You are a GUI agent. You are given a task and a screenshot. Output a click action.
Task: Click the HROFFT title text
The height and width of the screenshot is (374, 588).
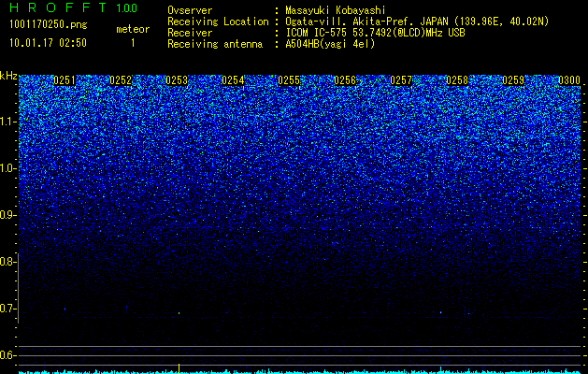pyautogui.click(x=58, y=7)
